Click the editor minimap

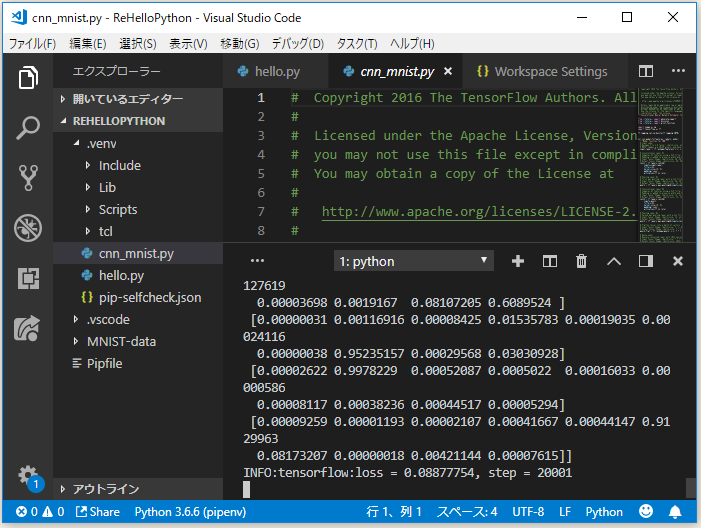(660, 165)
